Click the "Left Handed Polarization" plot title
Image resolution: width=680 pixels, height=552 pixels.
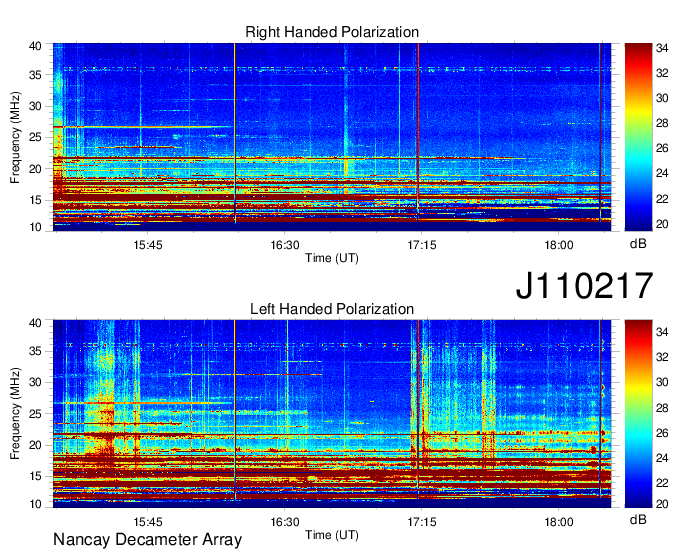(x=332, y=309)
